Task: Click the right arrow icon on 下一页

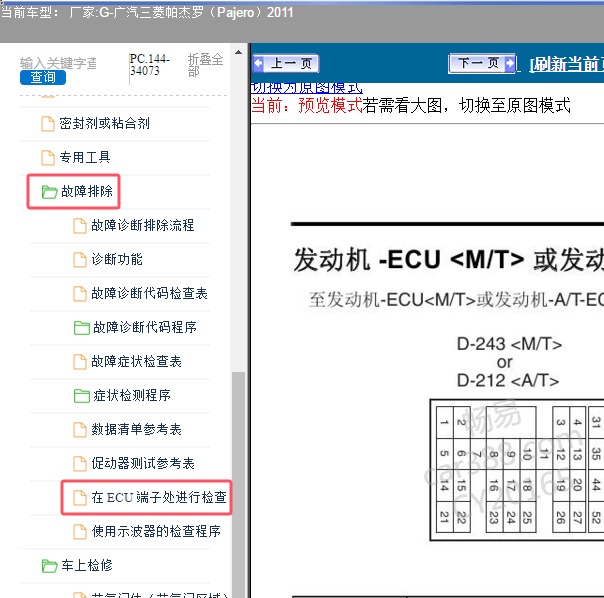Action: coord(509,63)
